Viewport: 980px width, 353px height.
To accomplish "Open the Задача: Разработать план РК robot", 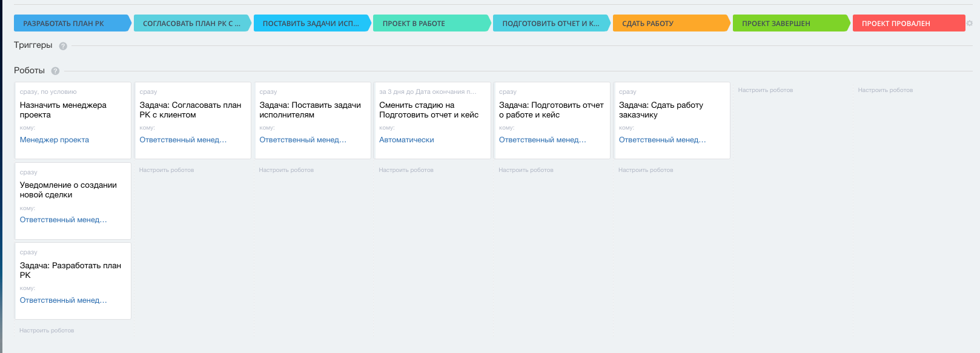I will point(70,270).
